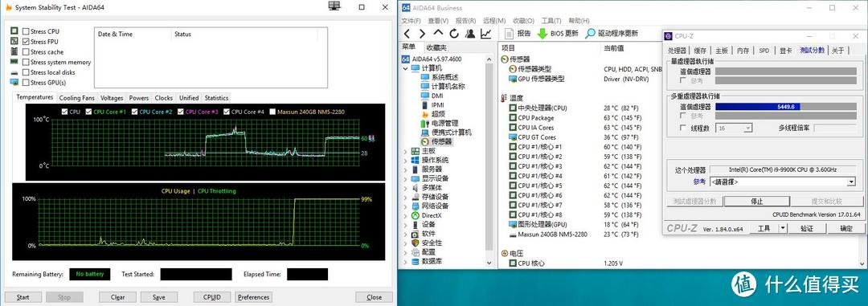This screenshot has height=306, width=868.
Task: Enable Stress local disks checkbox
Action: click(x=26, y=72)
